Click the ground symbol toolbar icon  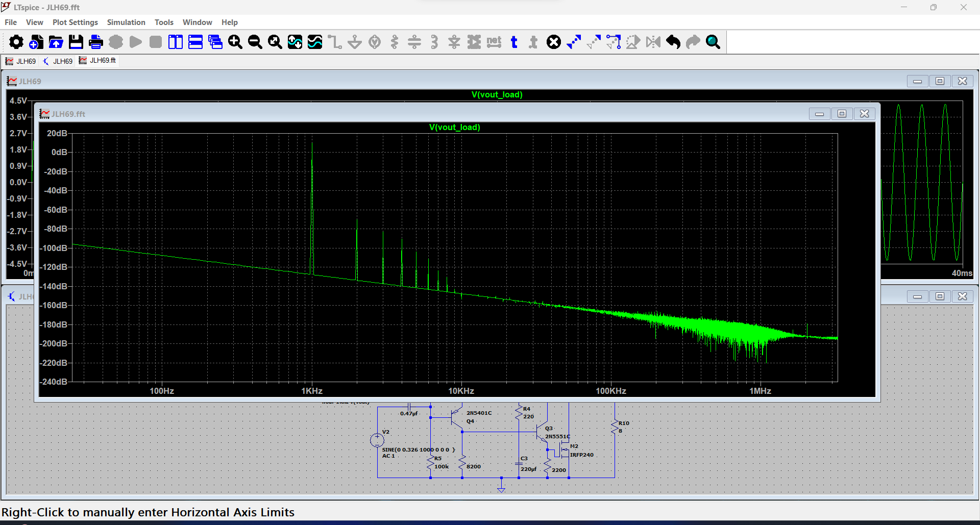point(355,42)
